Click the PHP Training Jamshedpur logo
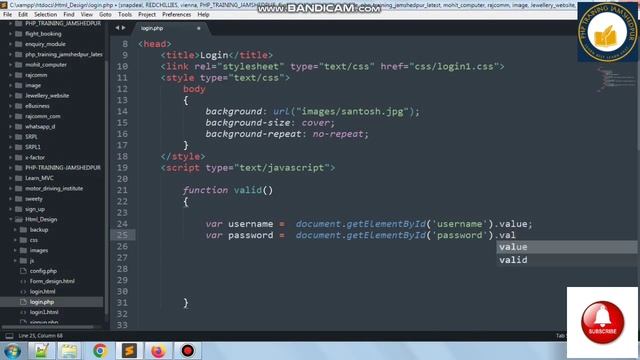 pyautogui.click(x=608, y=32)
